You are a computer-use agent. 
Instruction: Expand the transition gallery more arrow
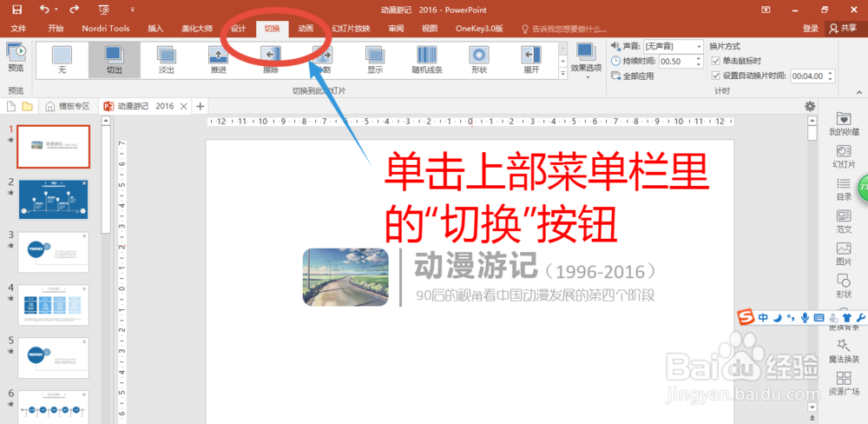point(563,73)
